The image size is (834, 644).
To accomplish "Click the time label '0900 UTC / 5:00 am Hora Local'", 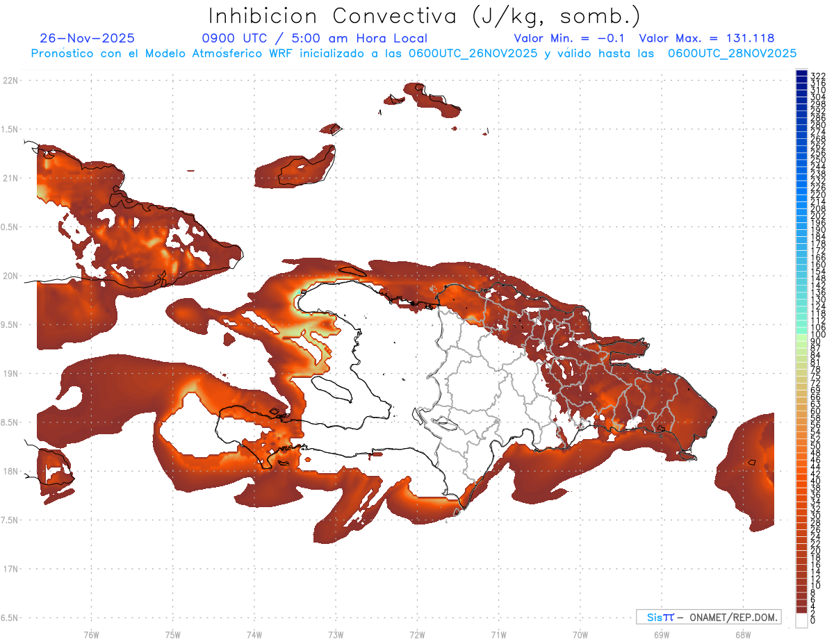I will click(314, 38).
